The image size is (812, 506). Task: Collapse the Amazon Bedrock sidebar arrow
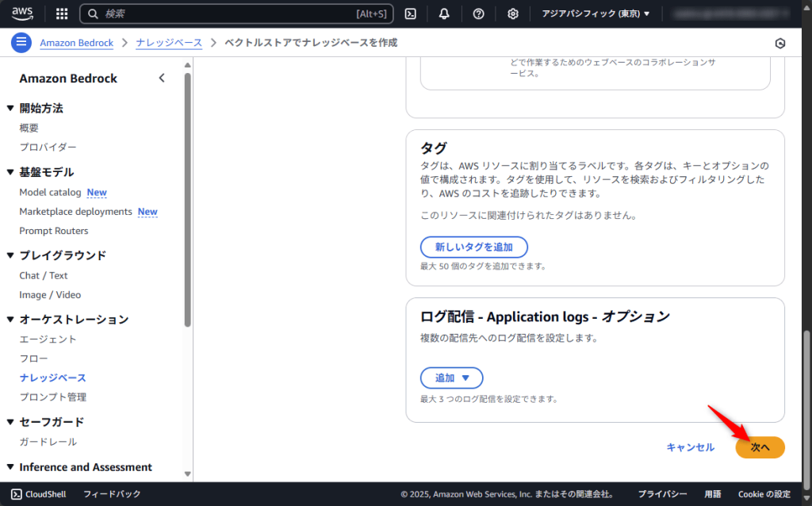[162, 79]
